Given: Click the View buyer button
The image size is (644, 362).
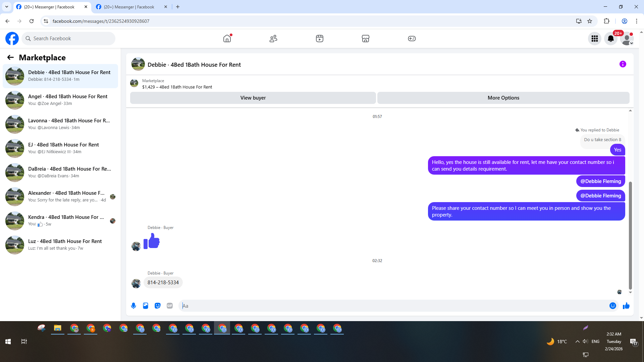Looking at the screenshot, I should tap(253, 98).
